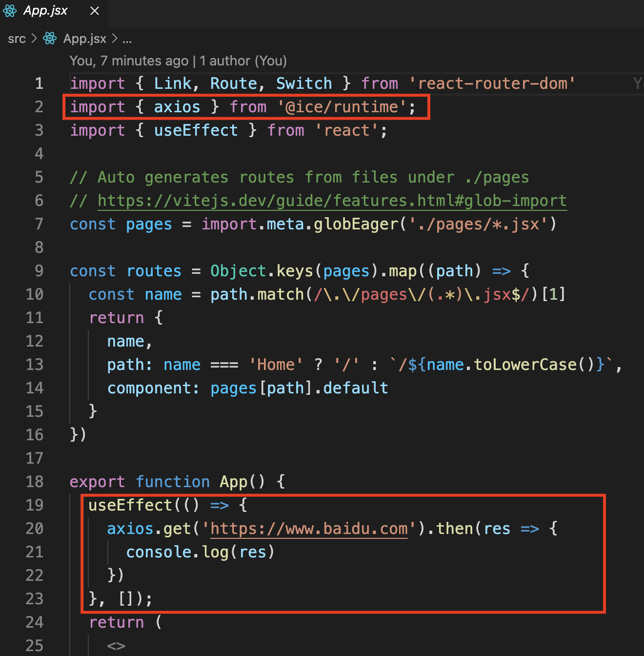The image size is (644, 656).
Task: Click the Switch import on line 1
Action: [x=303, y=83]
